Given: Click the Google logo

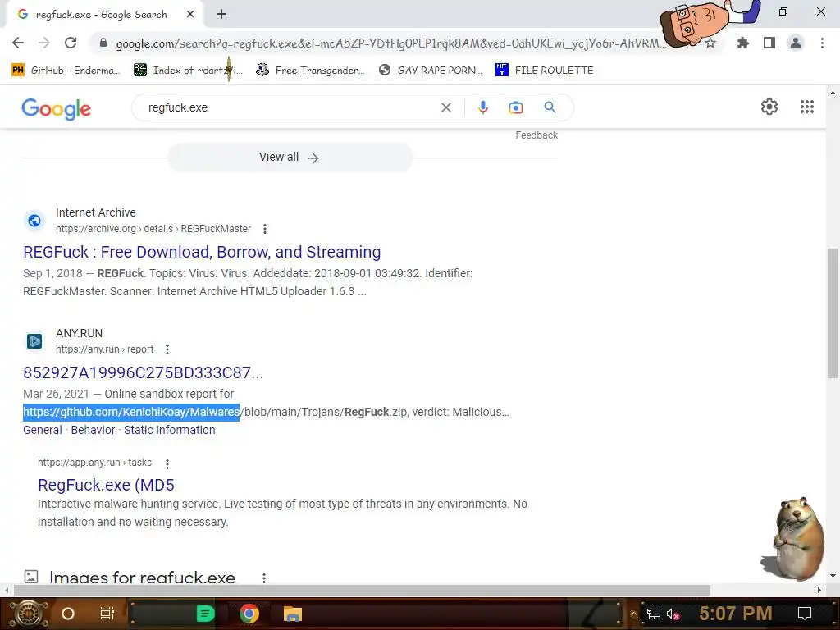Looking at the screenshot, I should point(57,109).
